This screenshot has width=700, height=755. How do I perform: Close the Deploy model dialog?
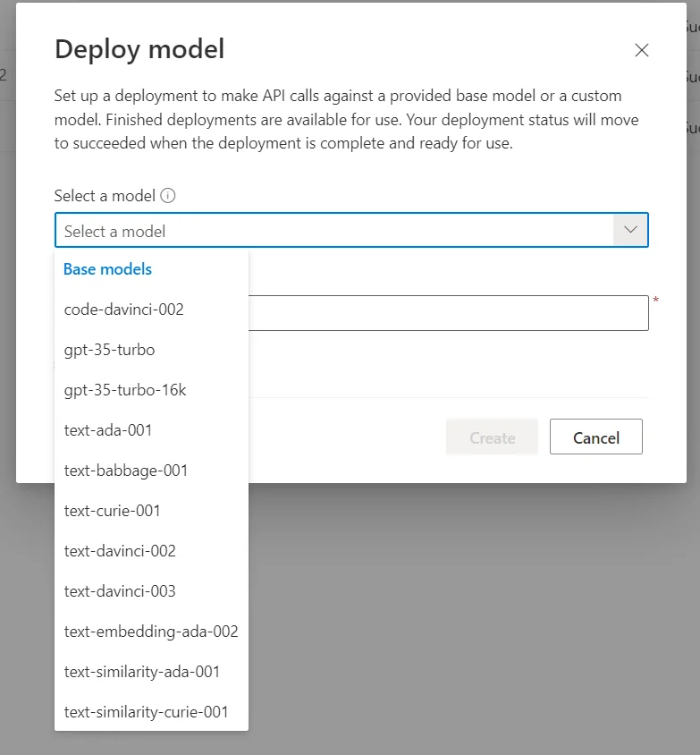point(641,50)
